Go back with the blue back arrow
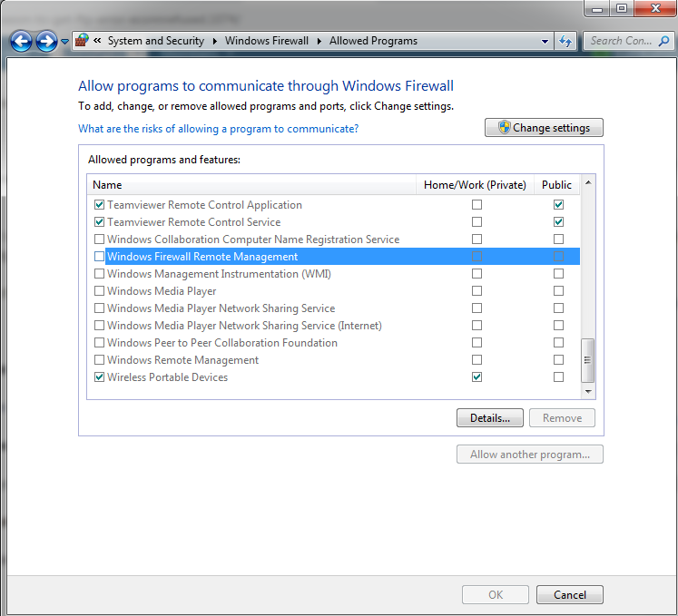The image size is (678, 616). tap(21, 42)
